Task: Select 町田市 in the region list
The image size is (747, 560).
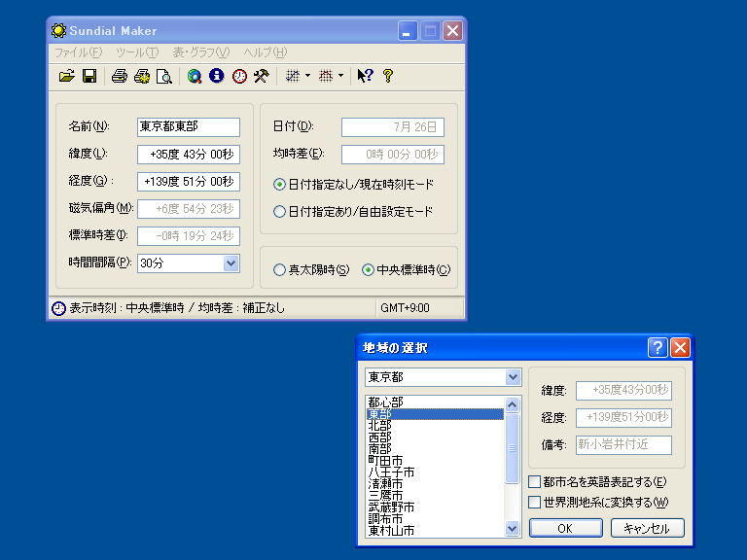Action: tap(435, 461)
